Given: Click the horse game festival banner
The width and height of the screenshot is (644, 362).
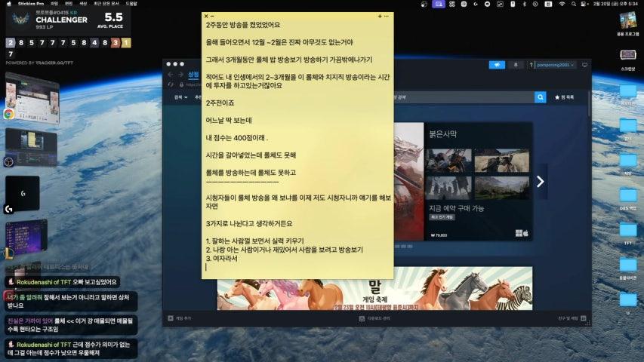Looking at the screenshot, I should click(x=373, y=293).
